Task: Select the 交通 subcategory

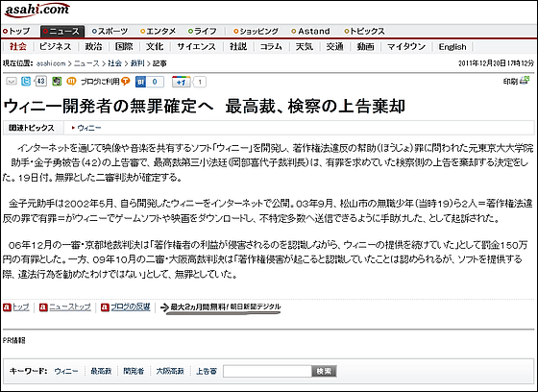Action: (334, 46)
